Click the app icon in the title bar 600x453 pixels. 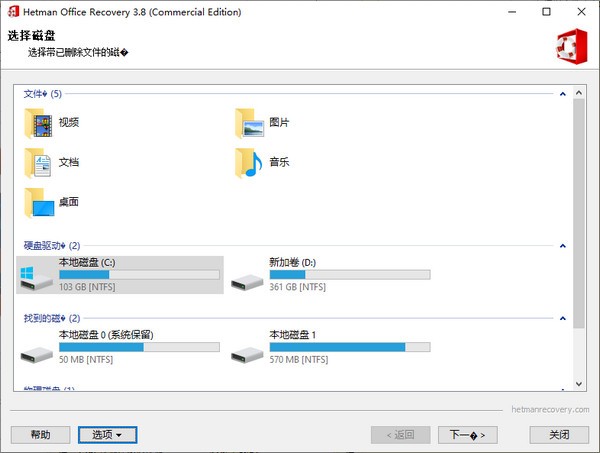tap(13, 11)
